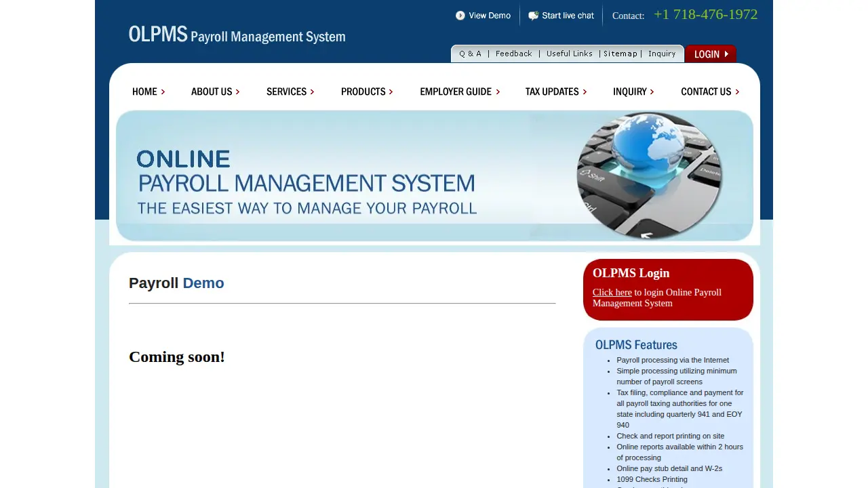View the Sitemap
Viewport: 868px width, 488px height.
tap(620, 54)
